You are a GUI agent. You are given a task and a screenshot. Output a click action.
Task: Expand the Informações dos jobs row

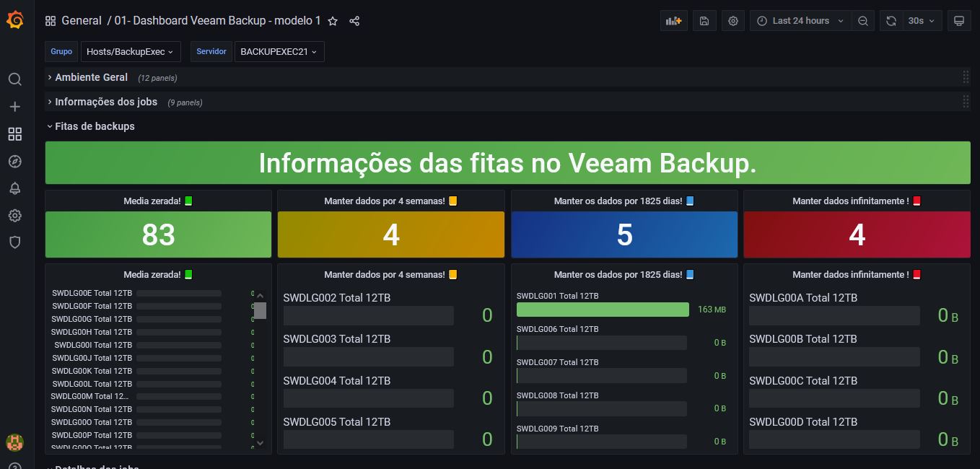(105, 102)
